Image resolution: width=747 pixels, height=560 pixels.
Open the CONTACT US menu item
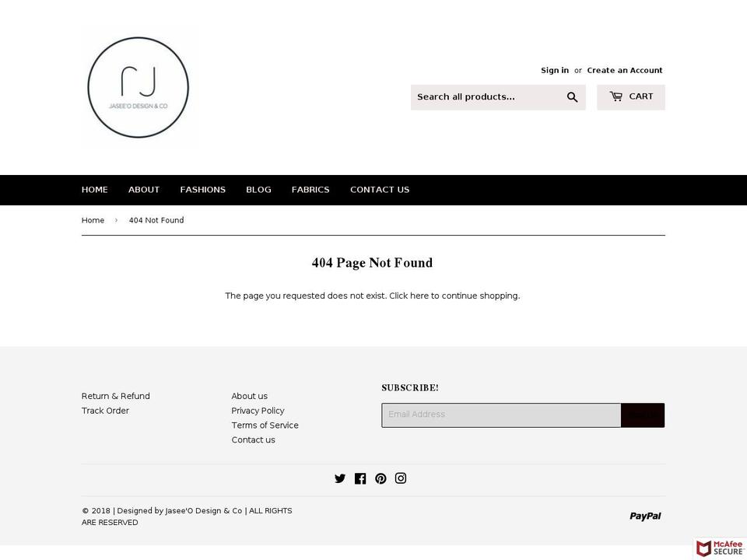point(380,190)
